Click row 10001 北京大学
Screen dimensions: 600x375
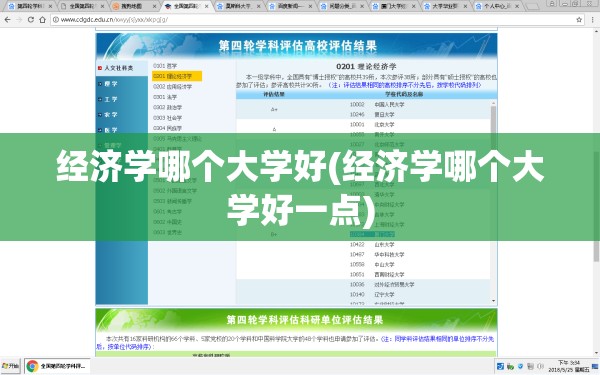point(372,124)
